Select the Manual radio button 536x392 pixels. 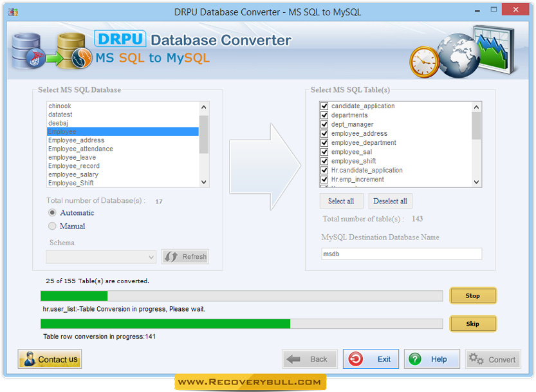click(x=52, y=226)
